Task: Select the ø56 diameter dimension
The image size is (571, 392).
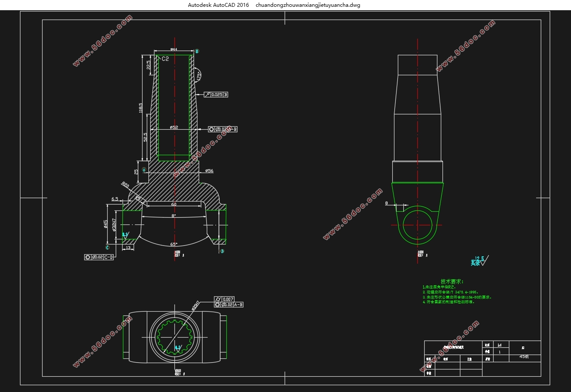Action: (x=209, y=171)
